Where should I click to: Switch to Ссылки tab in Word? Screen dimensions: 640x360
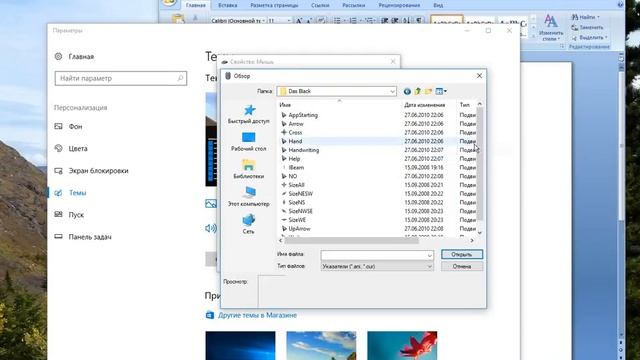click(320, 5)
